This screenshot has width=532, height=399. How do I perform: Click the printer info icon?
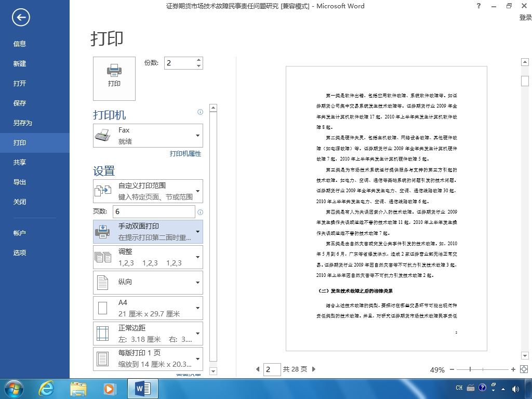click(x=200, y=112)
